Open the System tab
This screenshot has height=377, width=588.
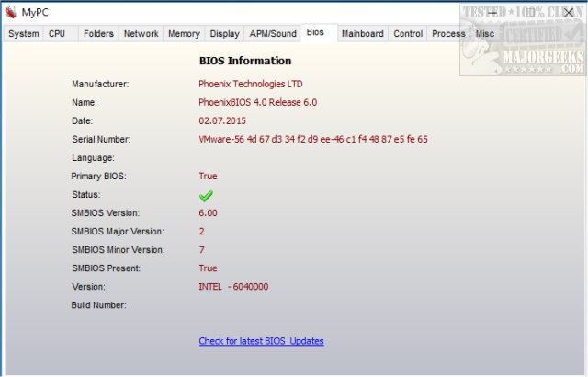pos(23,34)
